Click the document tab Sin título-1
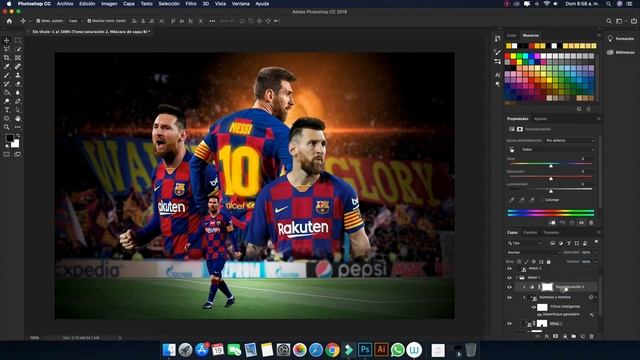 click(x=91, y=31)
